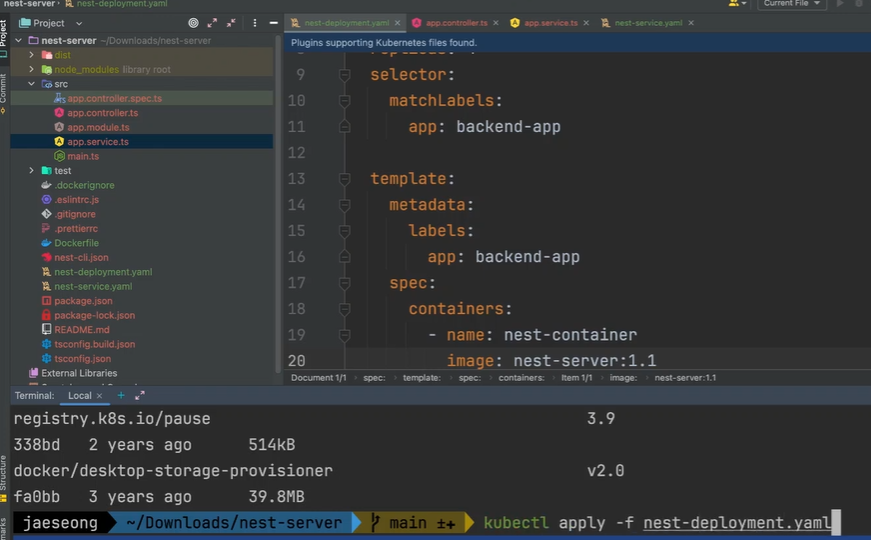Expand the node_modules folder
This screenshot has width=871, height=540.
pyautogui.click(x=32, y=69)
